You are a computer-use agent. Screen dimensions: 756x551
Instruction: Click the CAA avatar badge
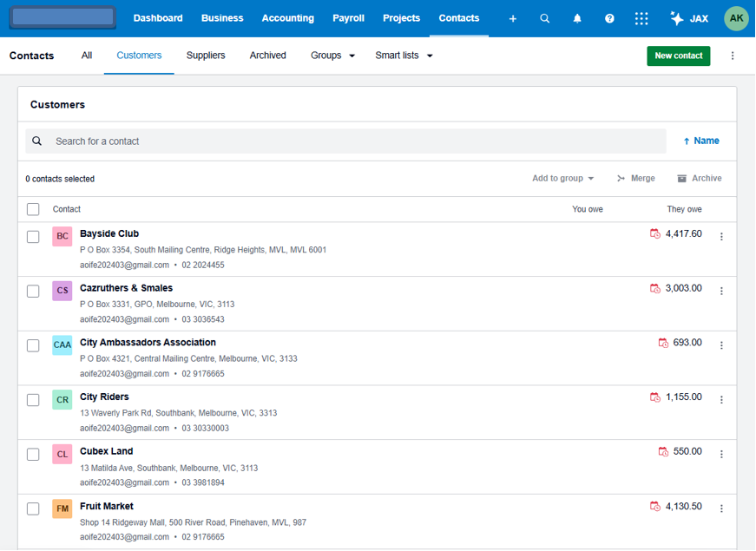[x=62, y=345]
